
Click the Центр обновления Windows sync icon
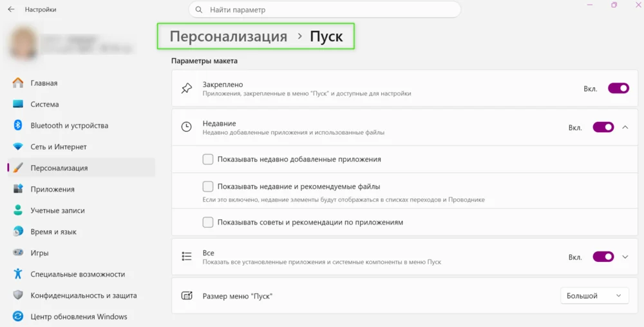pyautogui.click(x=18, y=316)
